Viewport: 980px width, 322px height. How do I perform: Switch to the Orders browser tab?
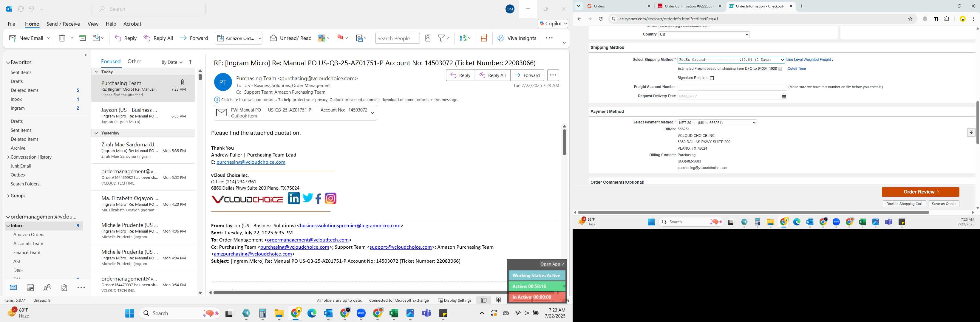[x=618, y=6]
